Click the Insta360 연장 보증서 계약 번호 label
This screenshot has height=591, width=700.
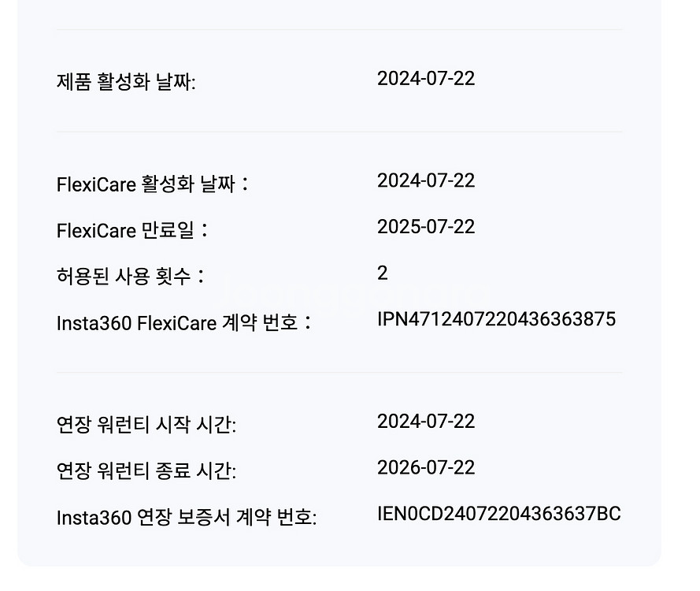(x=186, y=518)
